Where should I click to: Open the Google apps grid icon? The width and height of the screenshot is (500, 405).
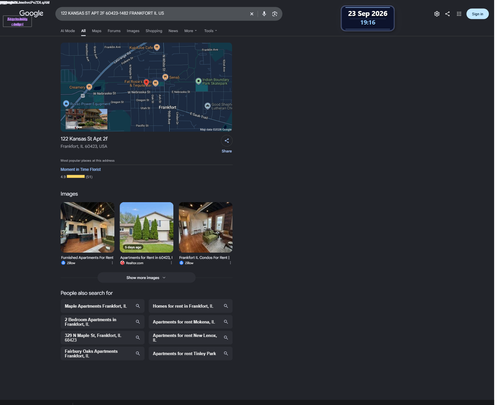(x=459, y=14)
